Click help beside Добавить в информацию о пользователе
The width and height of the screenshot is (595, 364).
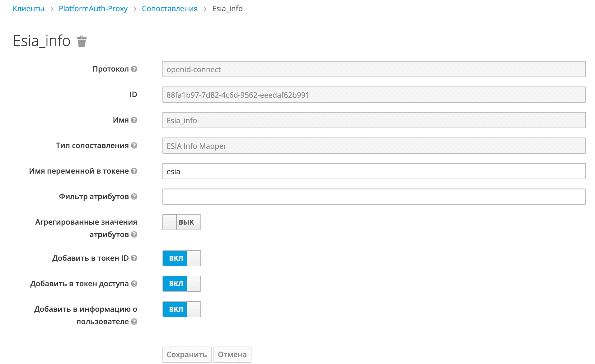[135, 322]
